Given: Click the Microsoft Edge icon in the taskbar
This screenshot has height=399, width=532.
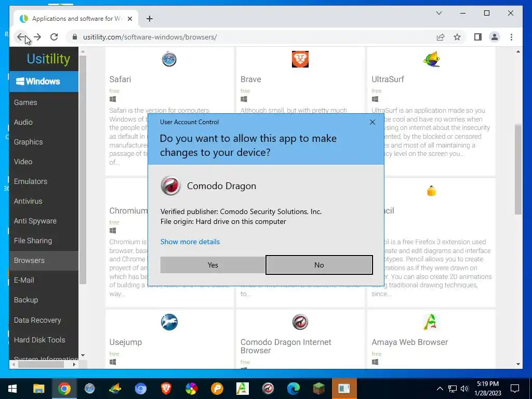Looking at the screenshot, I should click(293, 389).
